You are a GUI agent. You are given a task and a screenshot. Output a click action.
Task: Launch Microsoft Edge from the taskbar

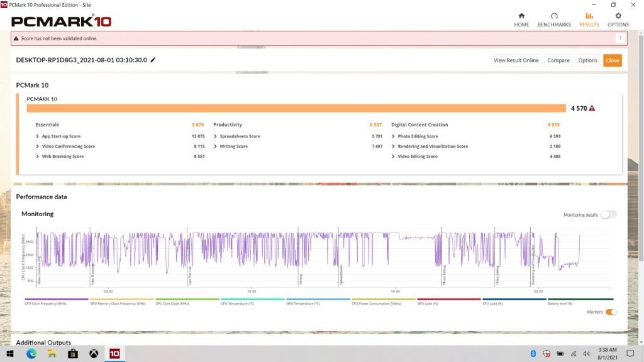31,353
